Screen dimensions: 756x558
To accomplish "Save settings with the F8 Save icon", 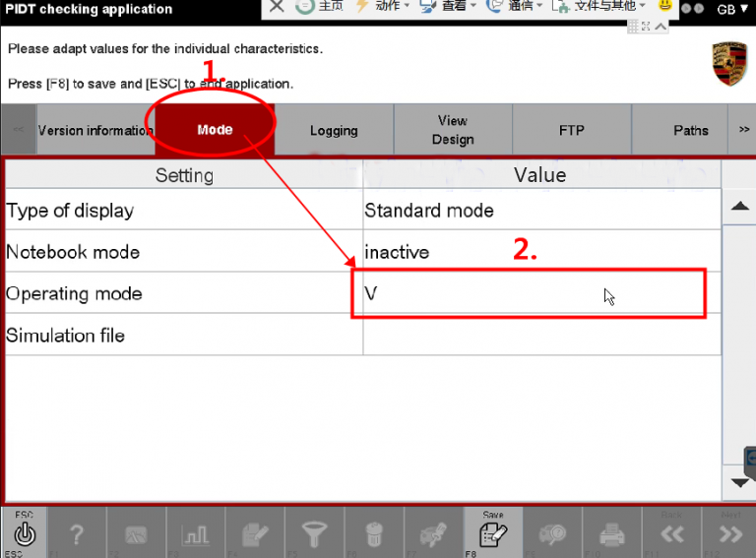I will tap(493, 533).
